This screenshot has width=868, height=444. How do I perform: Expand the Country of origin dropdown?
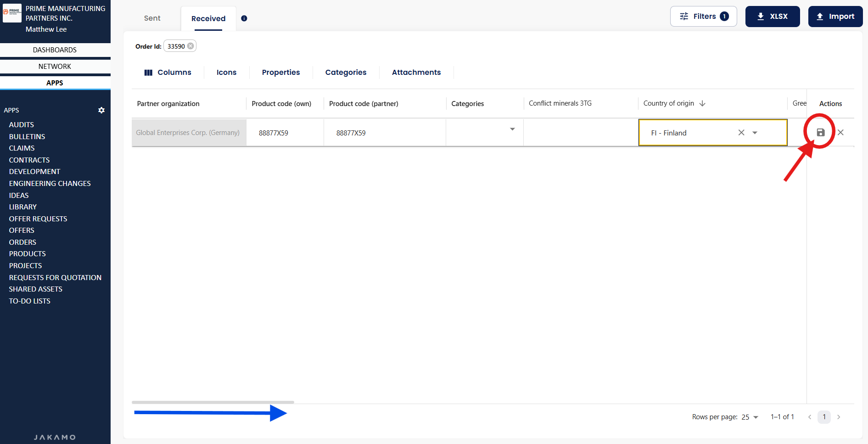pos(755,133)
